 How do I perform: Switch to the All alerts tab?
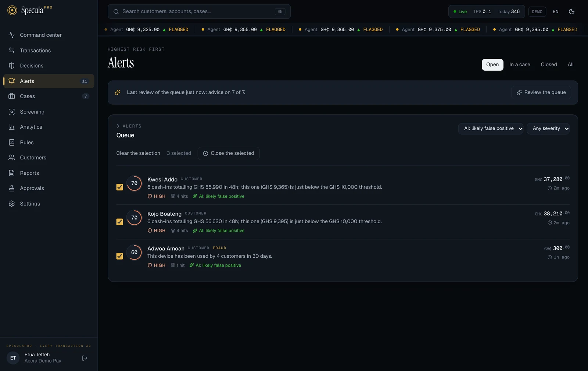570,65
